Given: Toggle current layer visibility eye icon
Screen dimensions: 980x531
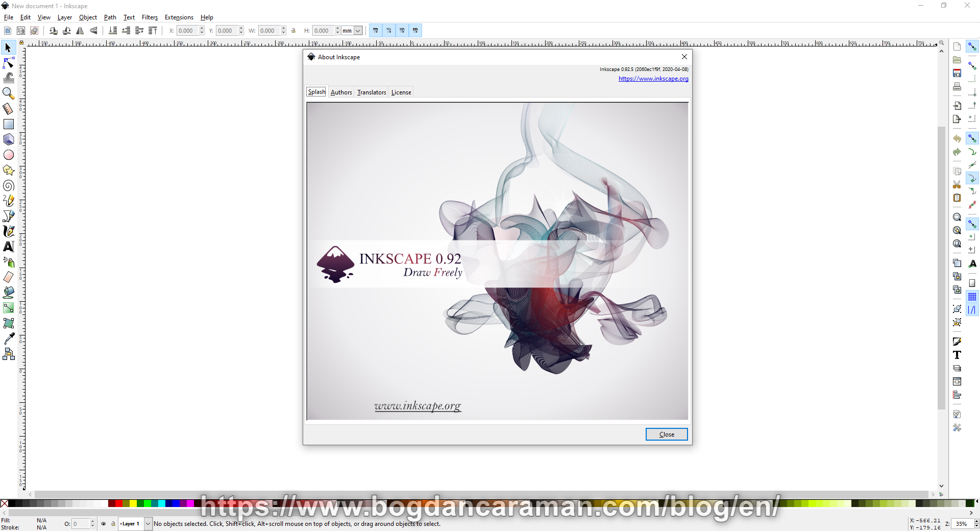Looking at the screenshot, I should 104,523.
